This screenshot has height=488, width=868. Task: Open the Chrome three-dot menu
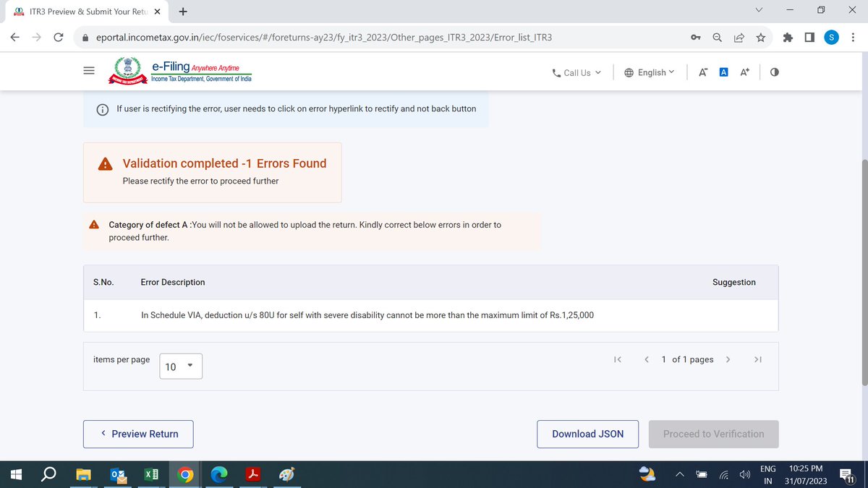854,38
